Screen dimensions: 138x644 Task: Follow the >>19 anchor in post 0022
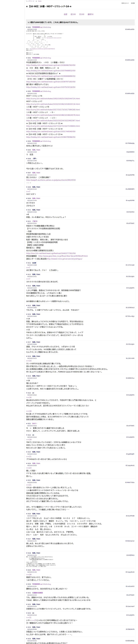tap(29, 440)
